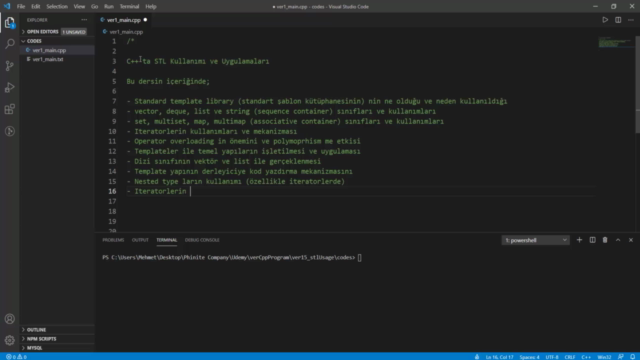Click the unsaved dot on ver1_main.cpp tab
The height and width of the screenshot is (360, 640).
point(145,20)
